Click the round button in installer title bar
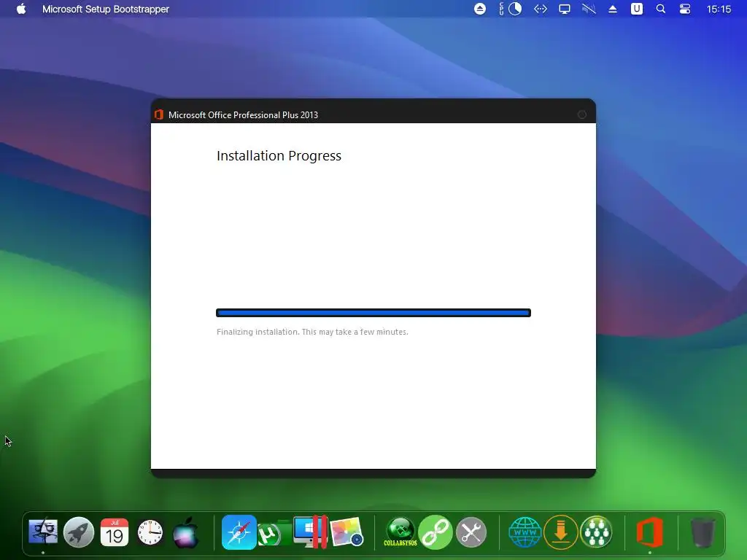Viewport: 747px width, 560px height. tap(581, 114)
